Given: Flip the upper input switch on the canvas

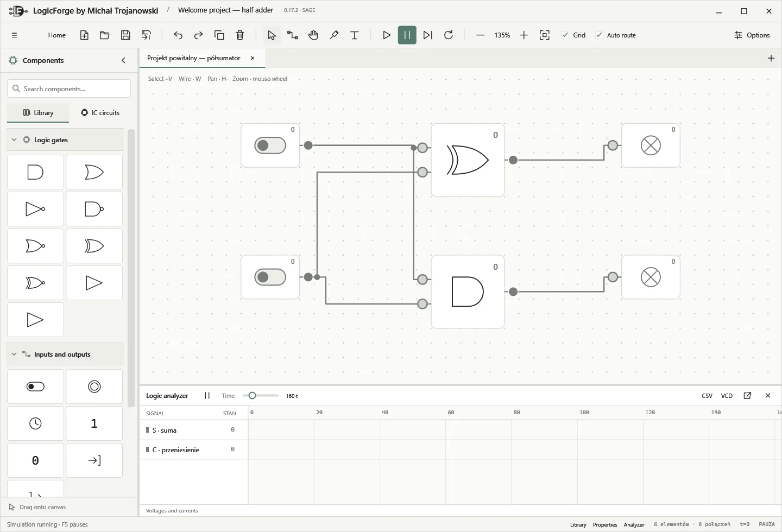Looking at the screenshot, I should pyautogui.click(x=270, y=145).
